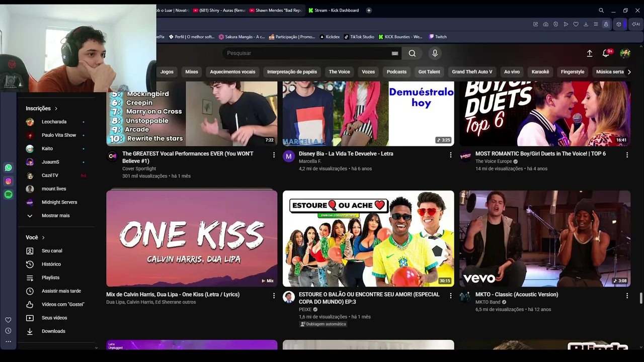Open the virtual keyboard in search box
644x362 pixels.
395,53
